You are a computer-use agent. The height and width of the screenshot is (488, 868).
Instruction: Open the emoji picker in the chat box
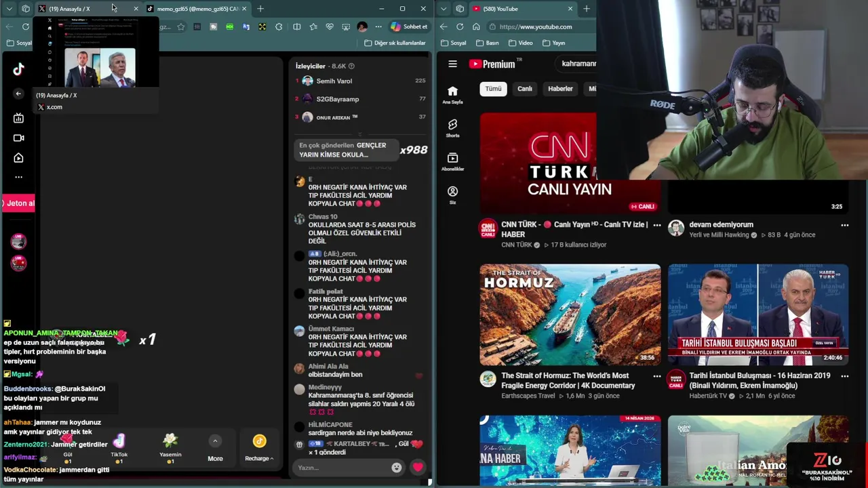click(x=397, y=468)
